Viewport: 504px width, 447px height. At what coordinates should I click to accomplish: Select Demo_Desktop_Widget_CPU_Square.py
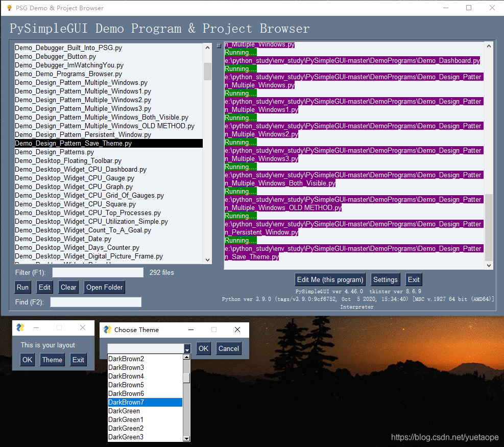pyautogui.click(x=109, y=204)
